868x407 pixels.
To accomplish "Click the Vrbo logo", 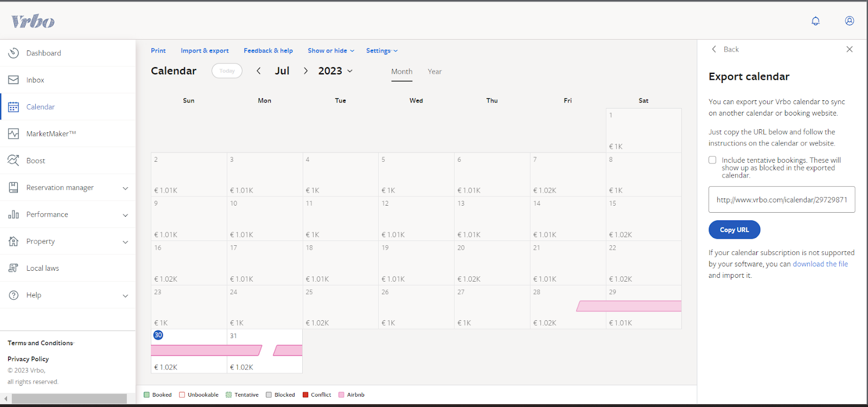I will [33, 21].
